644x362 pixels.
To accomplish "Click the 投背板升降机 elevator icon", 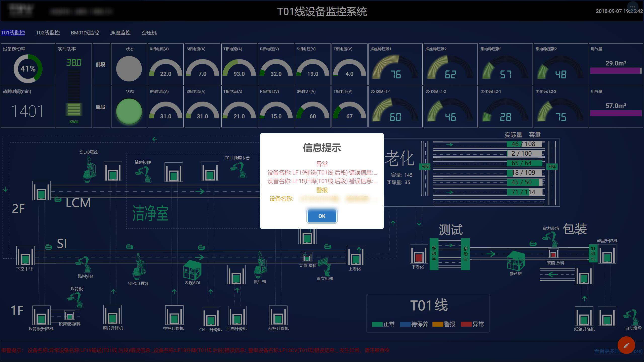I will 41,315.
